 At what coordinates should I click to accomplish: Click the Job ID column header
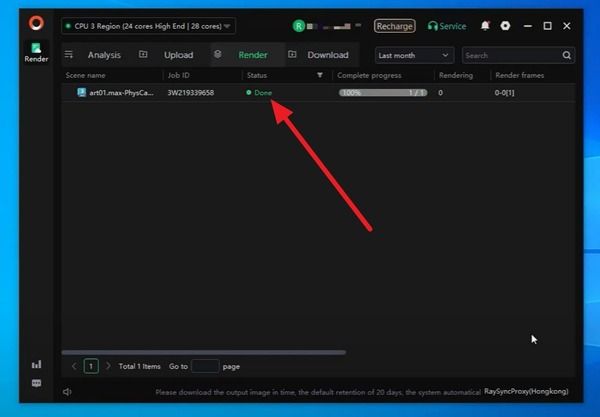point(178,75)
